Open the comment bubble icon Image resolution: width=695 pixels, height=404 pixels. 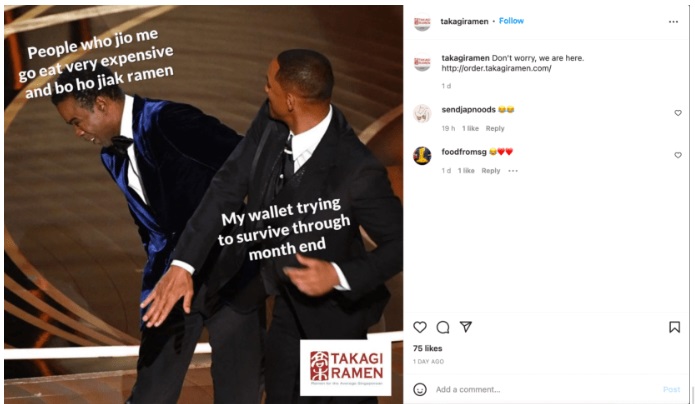443,327
